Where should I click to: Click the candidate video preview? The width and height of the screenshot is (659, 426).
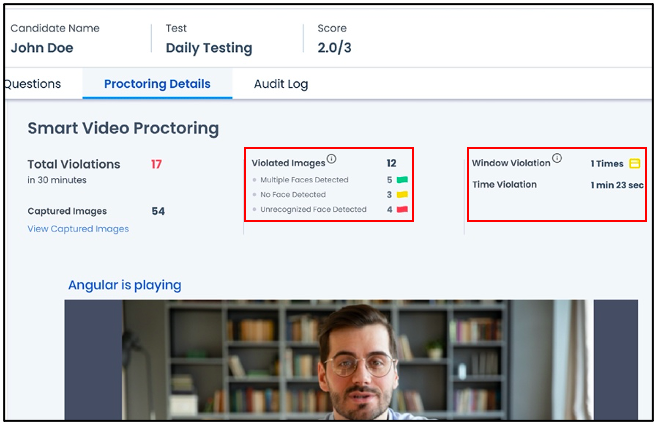coord(351,360)
